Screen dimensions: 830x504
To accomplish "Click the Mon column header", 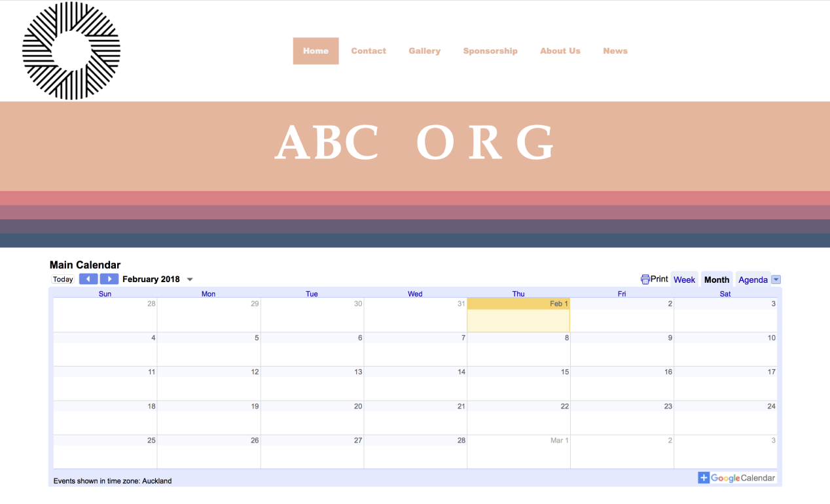I will click(208, 294).
